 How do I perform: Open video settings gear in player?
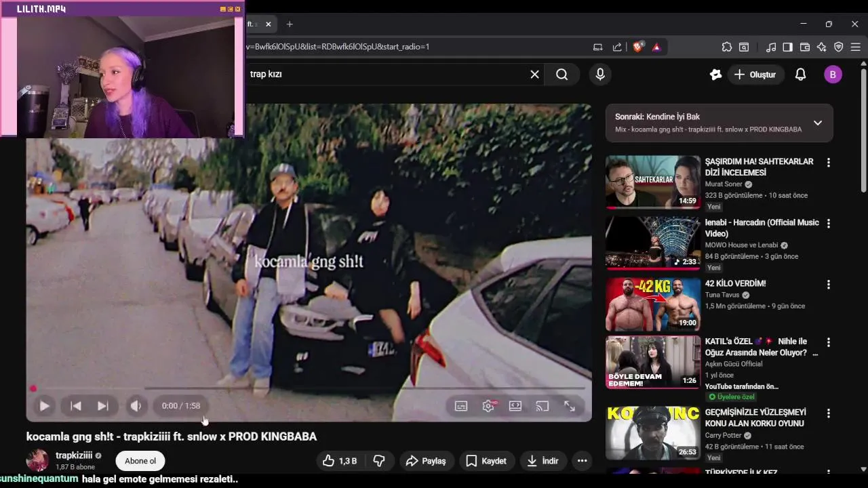[x=488, y=406]
